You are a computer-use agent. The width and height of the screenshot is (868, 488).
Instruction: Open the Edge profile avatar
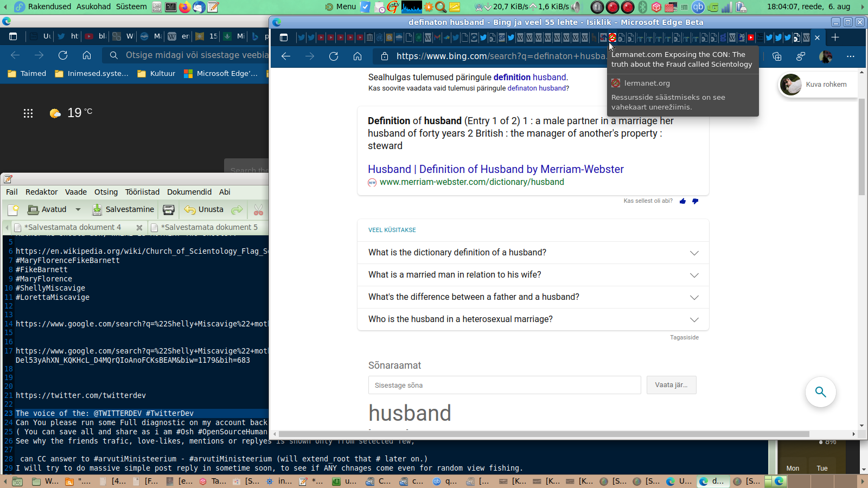(826, 56)
